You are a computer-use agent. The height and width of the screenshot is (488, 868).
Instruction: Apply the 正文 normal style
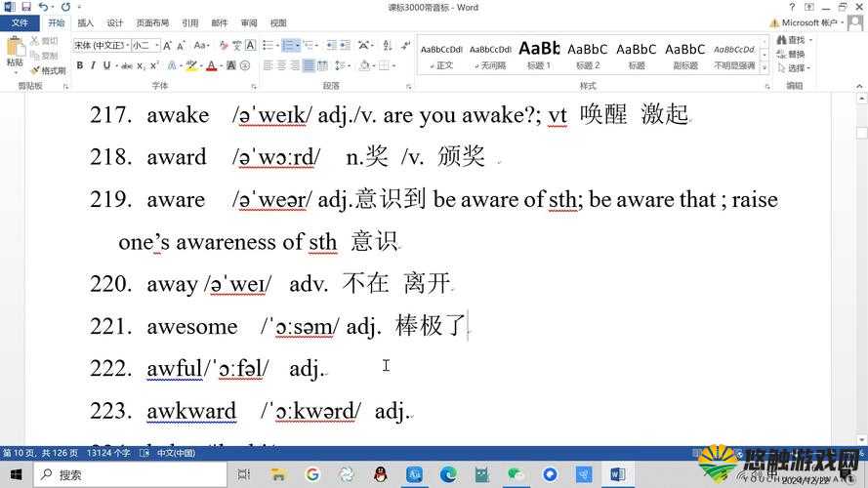441,56
